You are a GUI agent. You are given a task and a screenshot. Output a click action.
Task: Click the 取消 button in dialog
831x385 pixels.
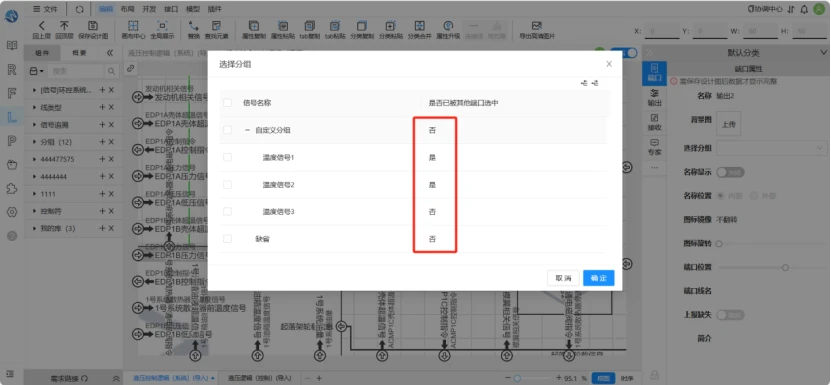pyautogui.click(x=563, y=278)
